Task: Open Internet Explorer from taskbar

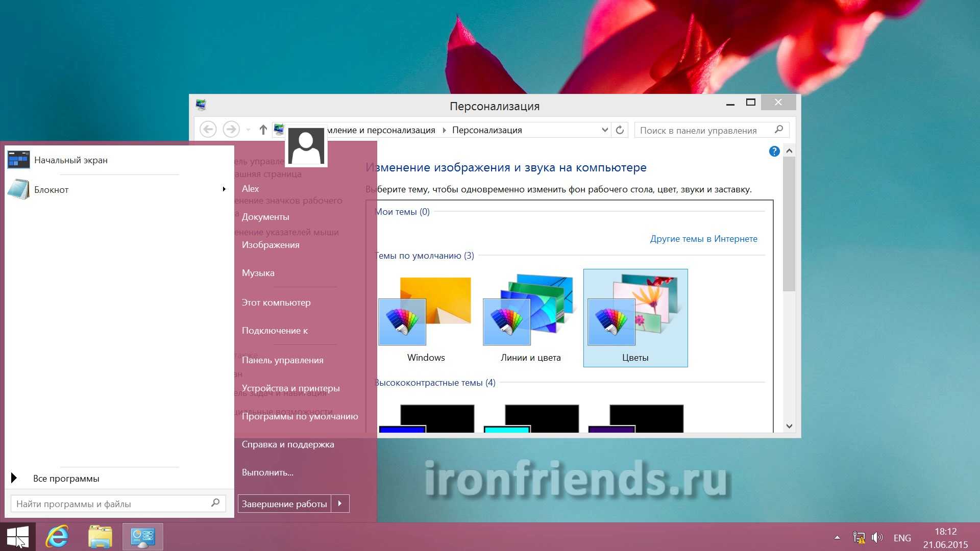Action: coord(57,537)
